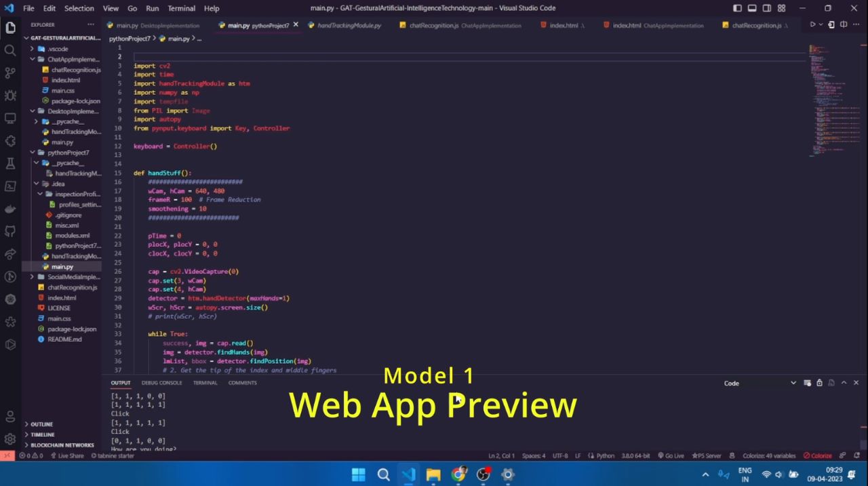Open the Terminal menu

pyautogui.click(x=181, y=8)
